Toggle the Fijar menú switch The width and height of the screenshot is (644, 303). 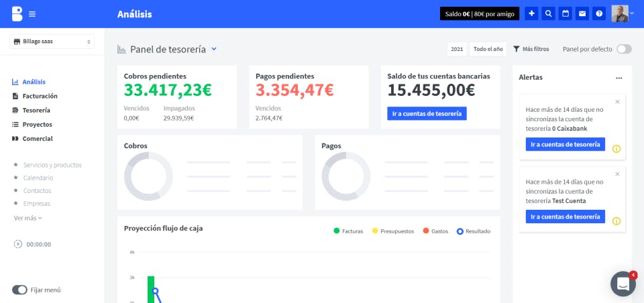19,290
